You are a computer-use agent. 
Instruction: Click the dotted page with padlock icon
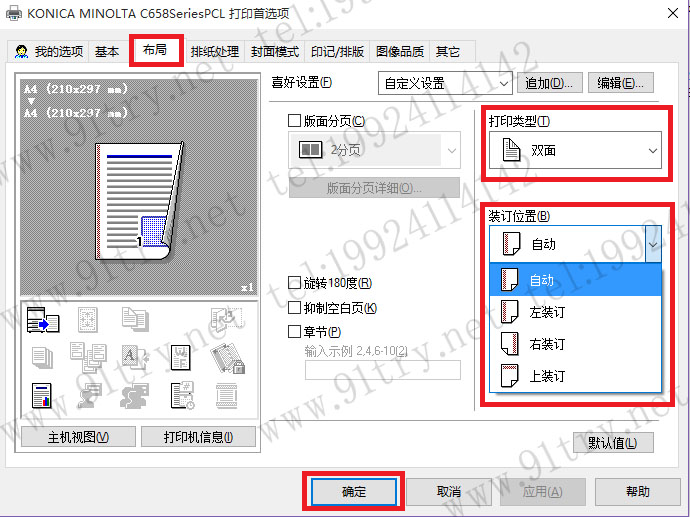pos(227,358)
